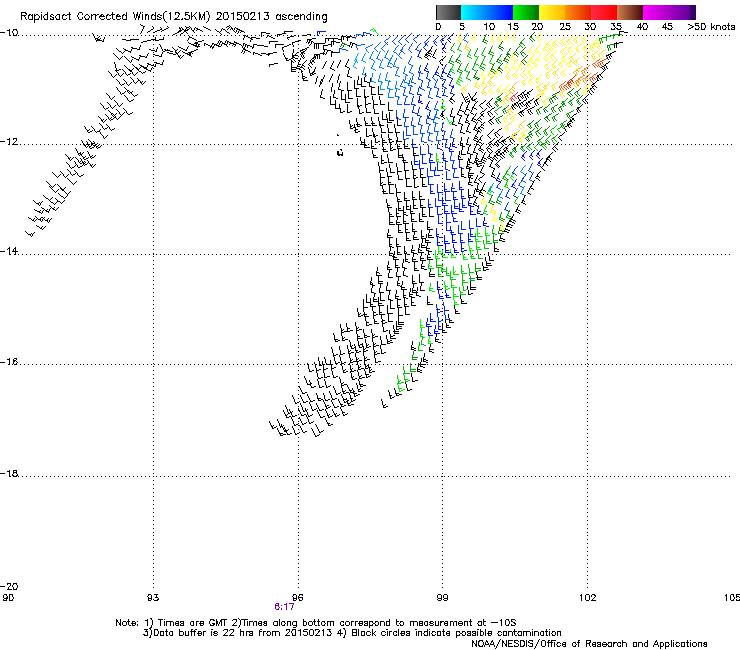Click the '25' legend scale number
Viewport: 740px width, 650px height.
point(565,26)
